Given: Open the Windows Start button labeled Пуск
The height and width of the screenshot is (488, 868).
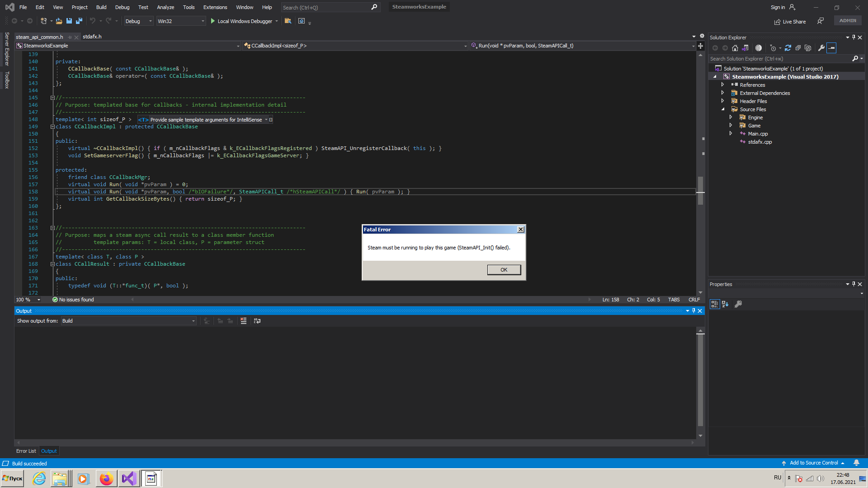Looking at the screenshot, I should click(12, 479).
